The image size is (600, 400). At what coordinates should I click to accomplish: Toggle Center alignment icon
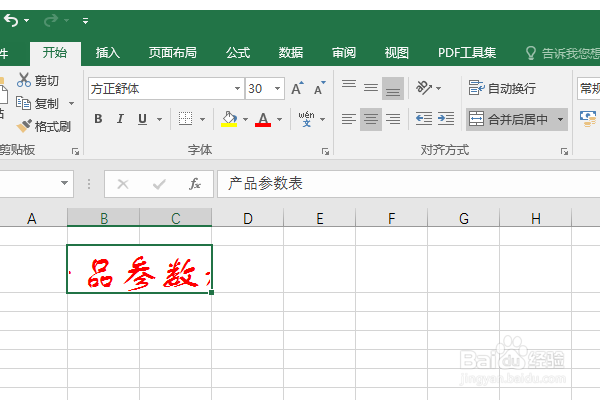pos(371,119)
